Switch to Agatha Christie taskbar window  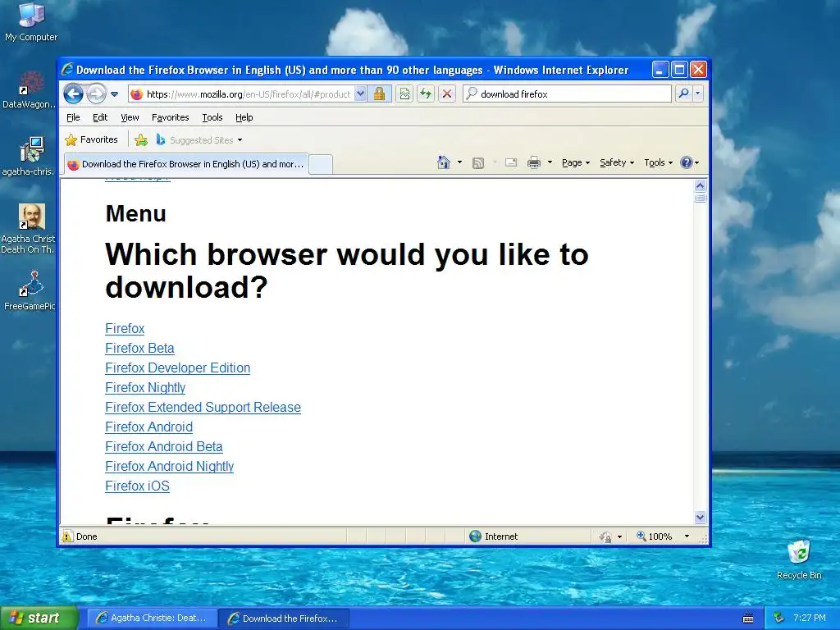(152, 619)
